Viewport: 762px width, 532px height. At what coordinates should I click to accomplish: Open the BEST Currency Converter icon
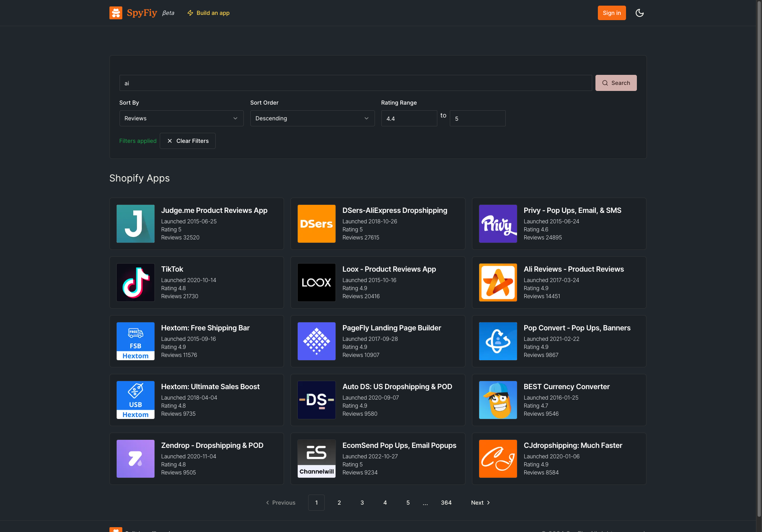(x=498, y=400)
